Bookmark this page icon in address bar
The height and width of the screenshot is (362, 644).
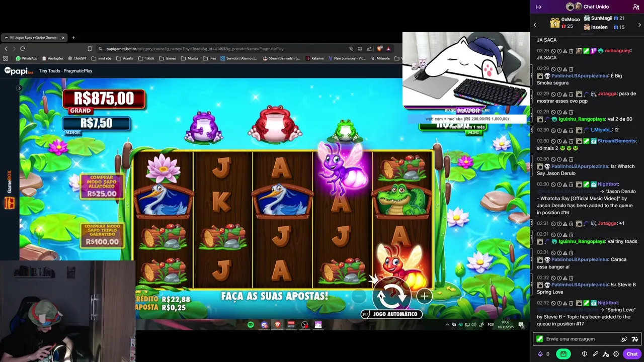pos(90,49)
